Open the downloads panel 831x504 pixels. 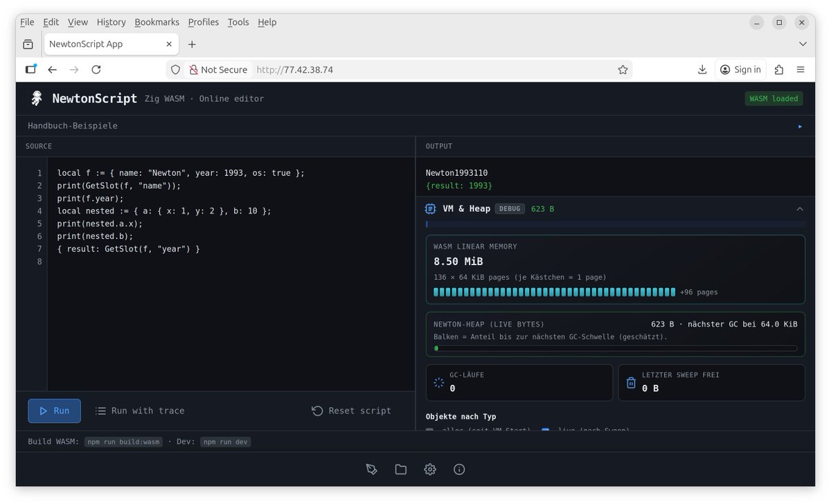click(x=702, y=69)
